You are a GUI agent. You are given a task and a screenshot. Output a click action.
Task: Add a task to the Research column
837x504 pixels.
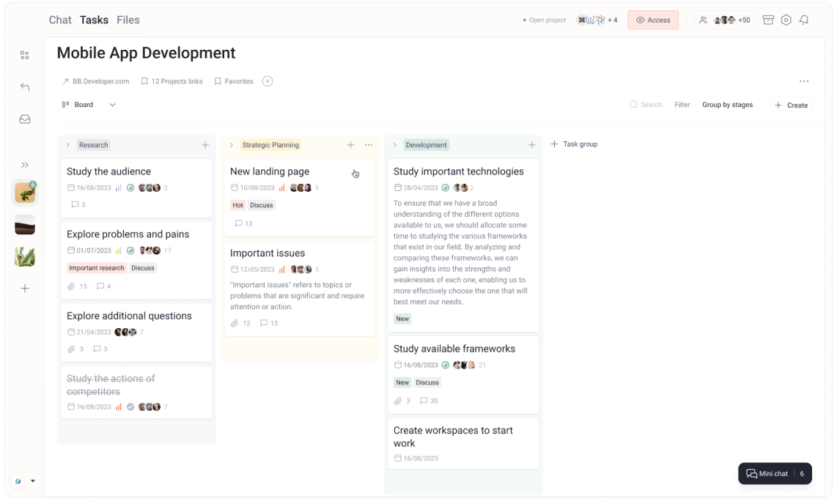(x=205, y=145)
